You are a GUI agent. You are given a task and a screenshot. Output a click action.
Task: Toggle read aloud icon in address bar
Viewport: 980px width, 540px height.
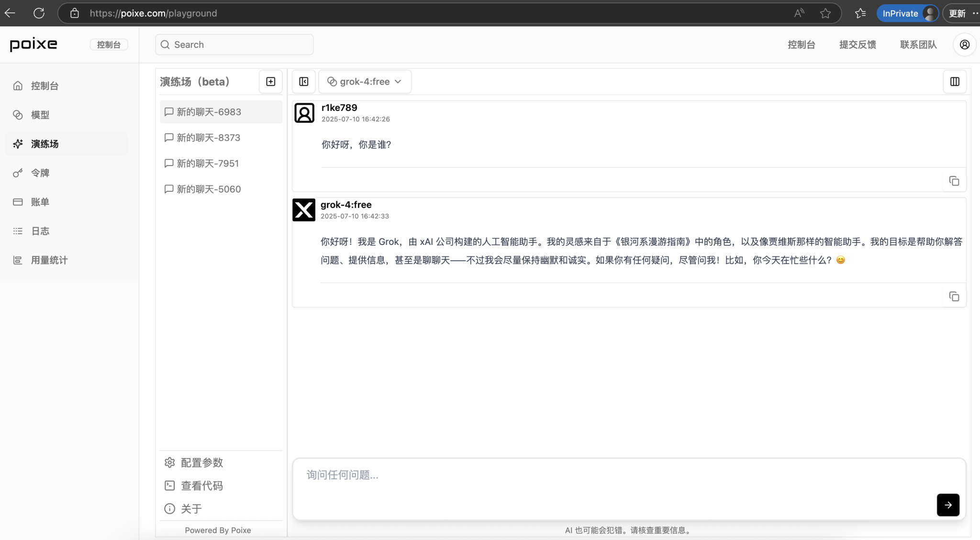(x=799, y=13)
